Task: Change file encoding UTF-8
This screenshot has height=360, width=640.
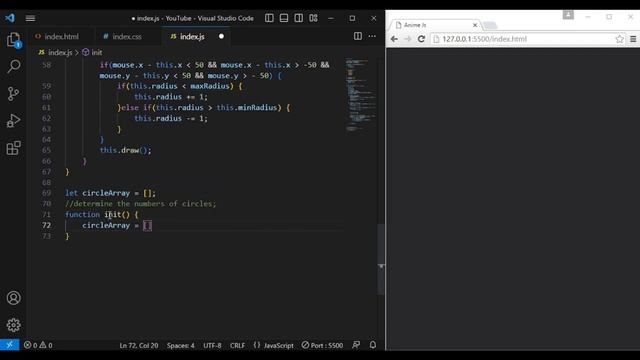Action: click(x=212, y=345)
